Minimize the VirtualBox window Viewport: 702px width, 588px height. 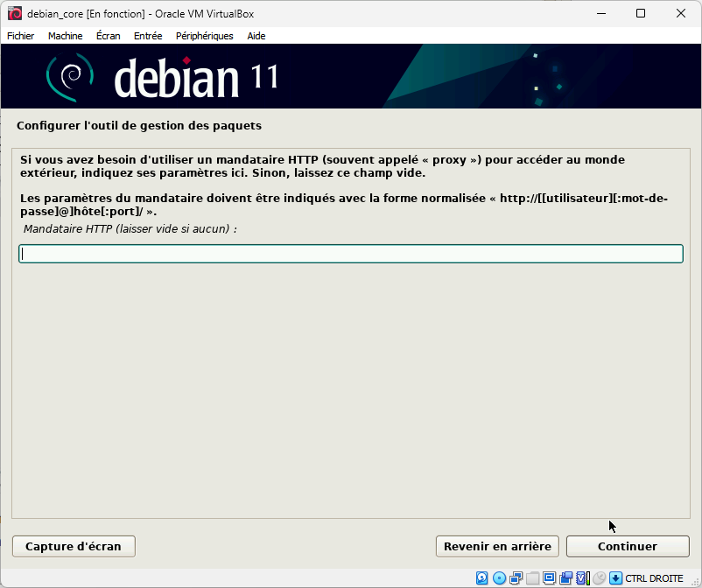pos(601,13)
